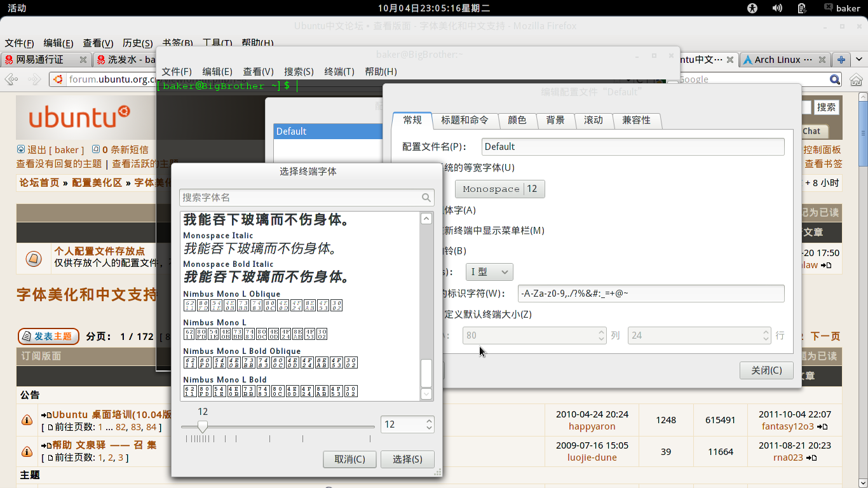This screenshot has height=488, width=868.
Task: Open the terminal window's 文件(F) menu
Action: 177,72
